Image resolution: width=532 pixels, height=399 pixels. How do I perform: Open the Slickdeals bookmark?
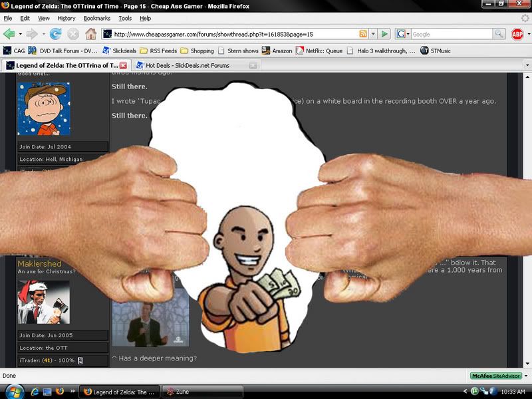(x=120, y=51)
